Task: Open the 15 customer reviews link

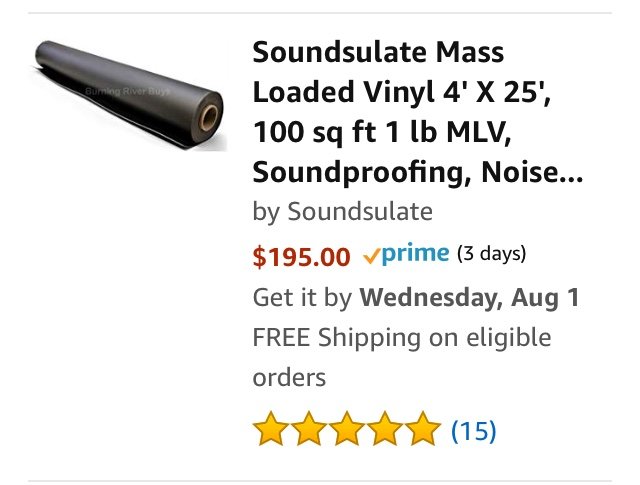Action: coord(473,430)
